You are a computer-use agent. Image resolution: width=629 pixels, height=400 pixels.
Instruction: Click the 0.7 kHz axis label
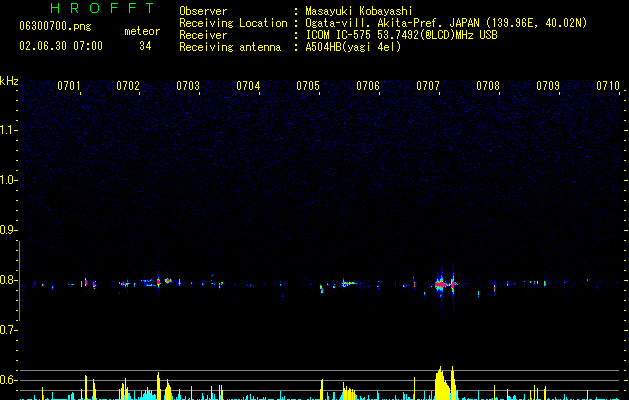tap(8, 330)
